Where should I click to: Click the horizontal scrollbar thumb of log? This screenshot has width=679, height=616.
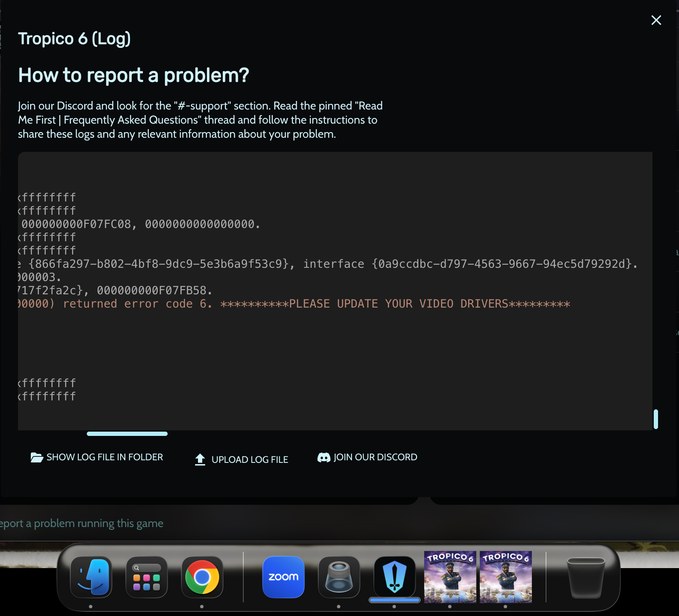(127, 434)
